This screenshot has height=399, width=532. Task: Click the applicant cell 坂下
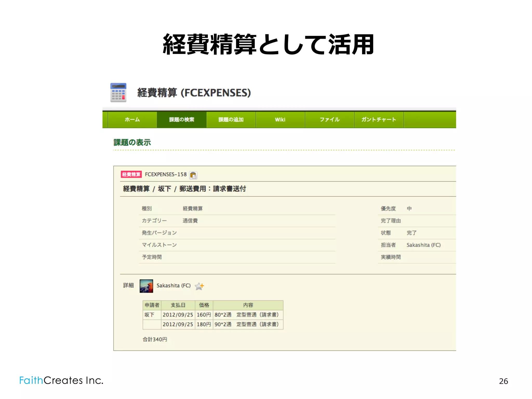tap(152, 315)
